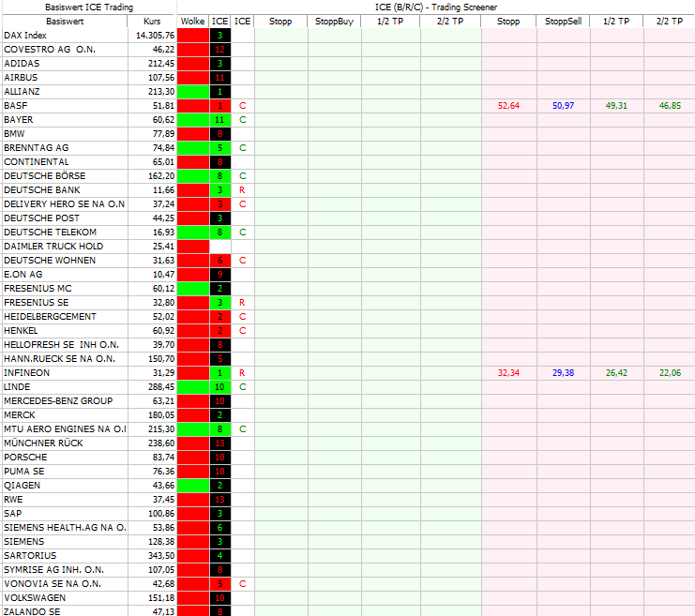Select the MERCEDES-BENZ GROUP row
Viewport: 695px width, 616px height.
[58, 401]
